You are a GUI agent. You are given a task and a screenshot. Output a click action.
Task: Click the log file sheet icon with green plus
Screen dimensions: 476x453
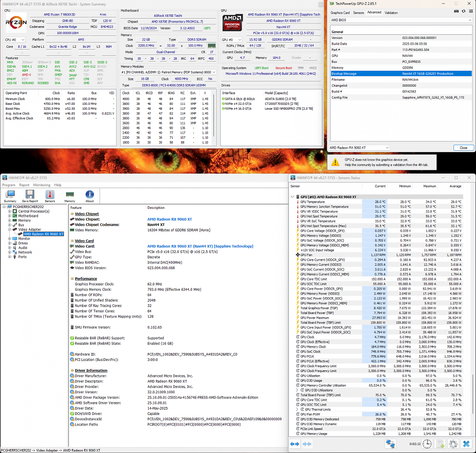(x=441, y=444)
